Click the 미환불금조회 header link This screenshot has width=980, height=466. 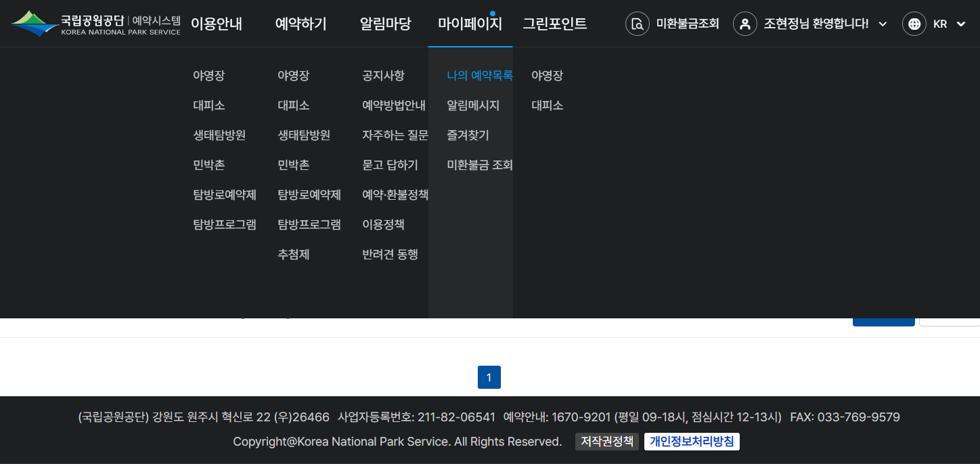[688, 24]
